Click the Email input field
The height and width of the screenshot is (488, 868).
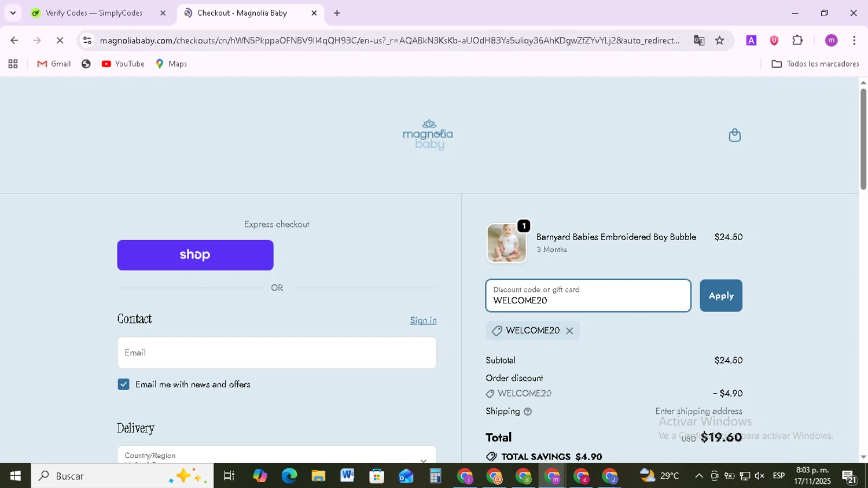coord(277,353)
